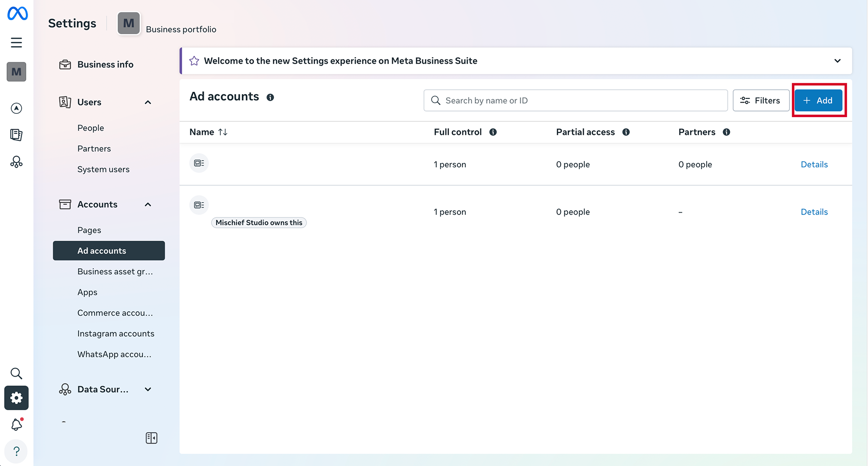Open the hamburger menu icon
This screenshot has width=868, height=466.
[x=16, y=43]
